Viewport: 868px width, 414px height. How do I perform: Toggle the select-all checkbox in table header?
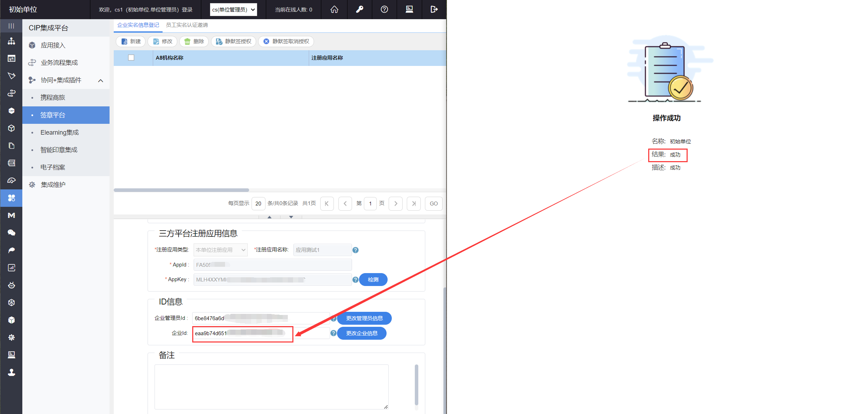(x=131, y=58)
